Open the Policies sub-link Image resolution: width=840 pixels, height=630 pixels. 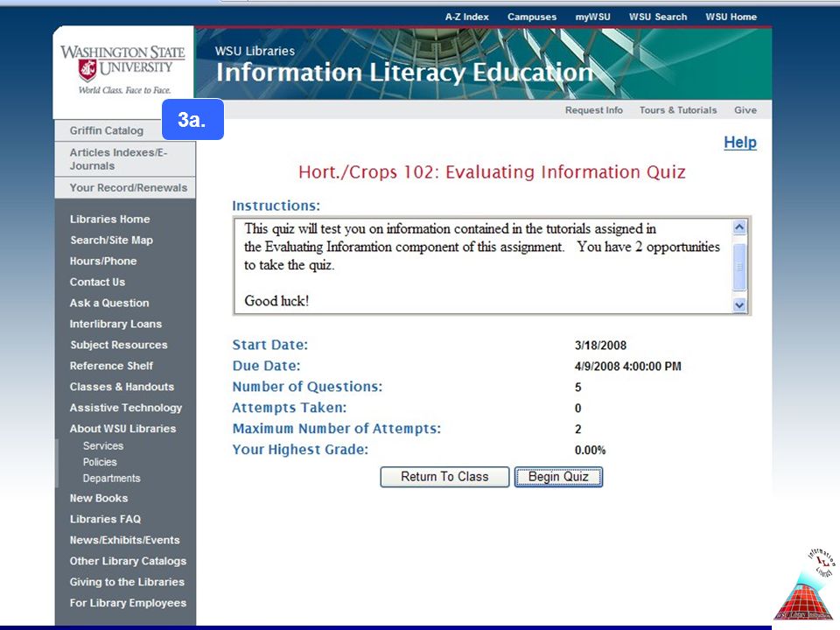tap(100, 462)
